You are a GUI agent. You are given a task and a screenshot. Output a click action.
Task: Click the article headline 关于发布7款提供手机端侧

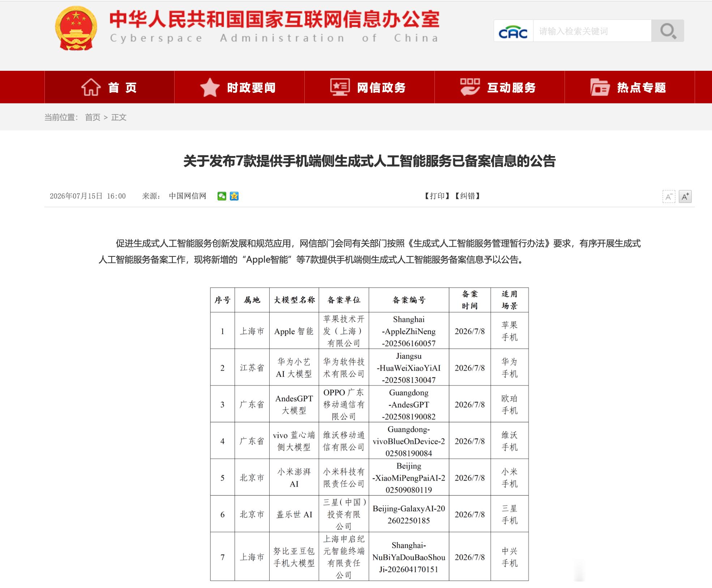coord(369,161)
